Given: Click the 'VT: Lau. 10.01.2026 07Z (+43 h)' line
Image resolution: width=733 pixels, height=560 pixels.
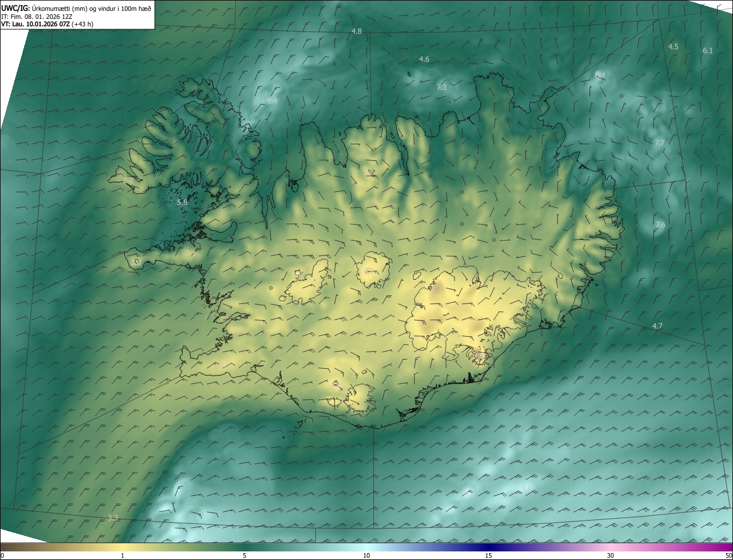Looking at the screenshot, I should 48,24.
